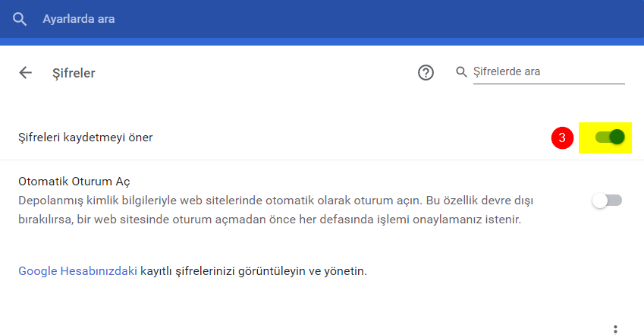
Task: Focus the Şifrelerde ara search field
Action: click(x=548, y=72)
